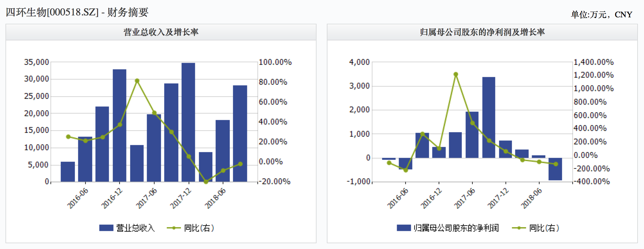Image resolution: width=644 pixels, height=249 pixels.
Task: Click the 2017-12 axis label in net profit chart
Action: click(x=498, y=198)
